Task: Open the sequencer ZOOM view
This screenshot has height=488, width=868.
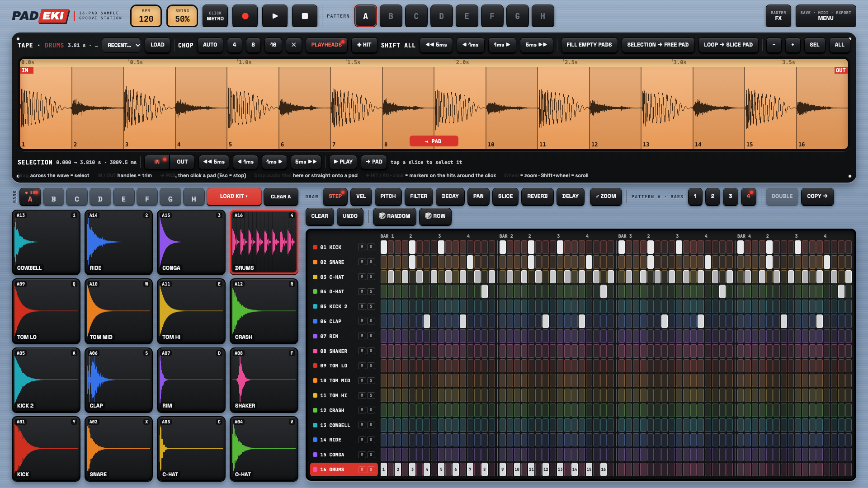Action: click(x=606, y=197)
